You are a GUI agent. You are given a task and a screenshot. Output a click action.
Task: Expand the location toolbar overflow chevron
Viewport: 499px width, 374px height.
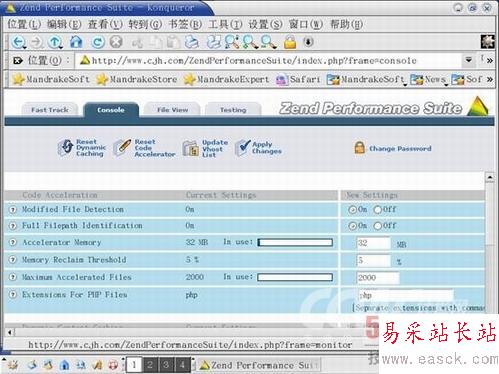pos(489,61)
